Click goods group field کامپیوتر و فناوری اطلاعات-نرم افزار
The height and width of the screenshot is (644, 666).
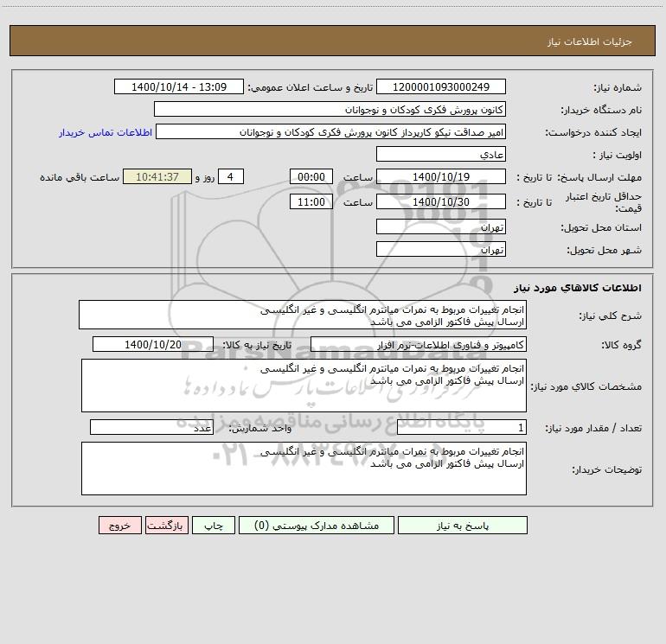419,344
